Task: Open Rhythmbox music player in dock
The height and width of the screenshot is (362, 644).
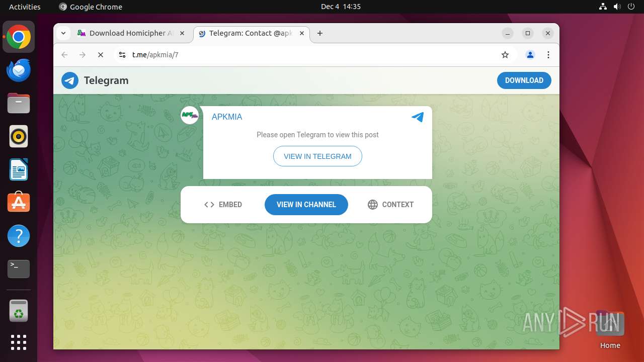Action: click(x=19, y=136)
